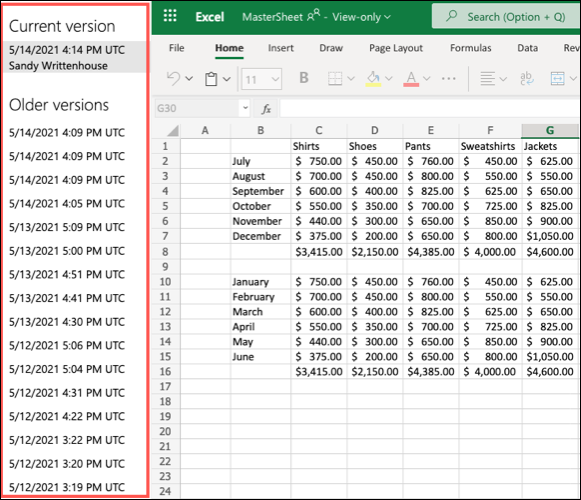Open the View-only mode dropdown

pos(361,17)
